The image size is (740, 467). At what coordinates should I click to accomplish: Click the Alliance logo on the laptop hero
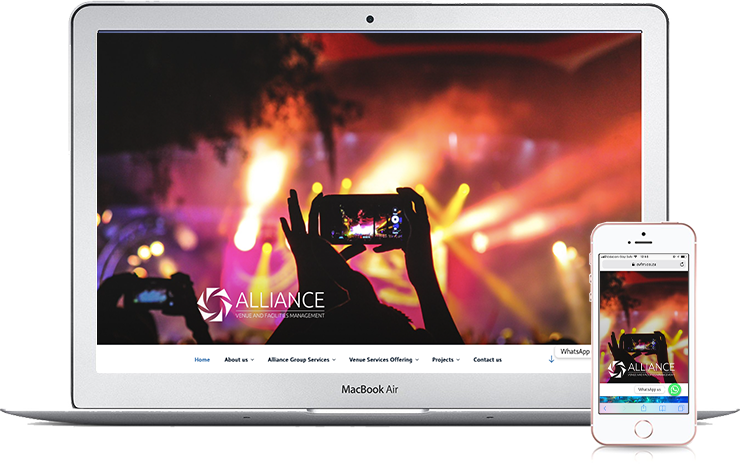[x=261, y=304]
